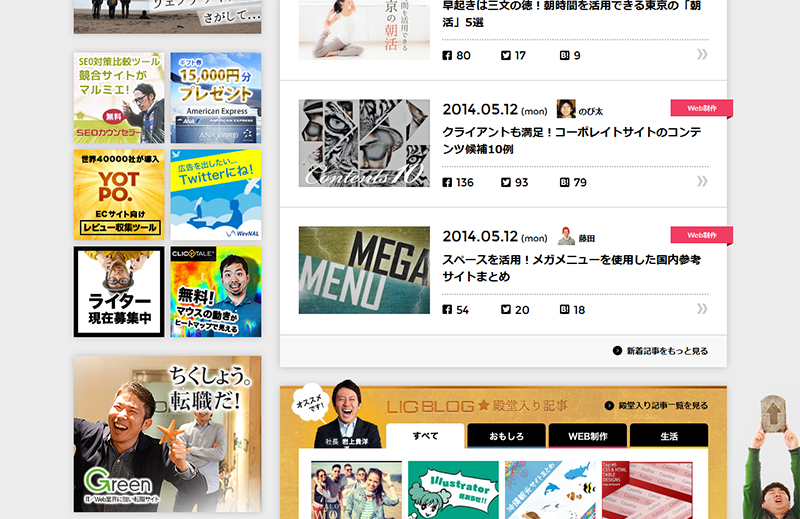Click chevron arrow on 朝活 article row
This screenshot has width=800, height=519.
point(702,54)
